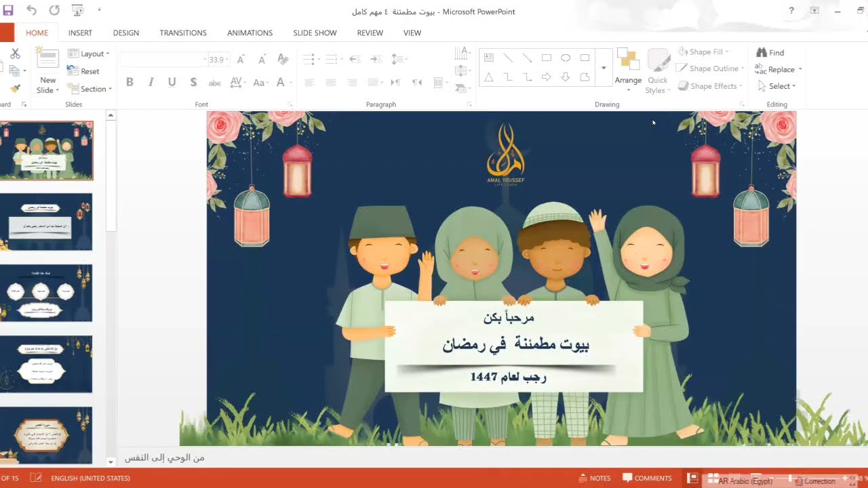Cut selection using the scissors icon

[x=15, y=54]
